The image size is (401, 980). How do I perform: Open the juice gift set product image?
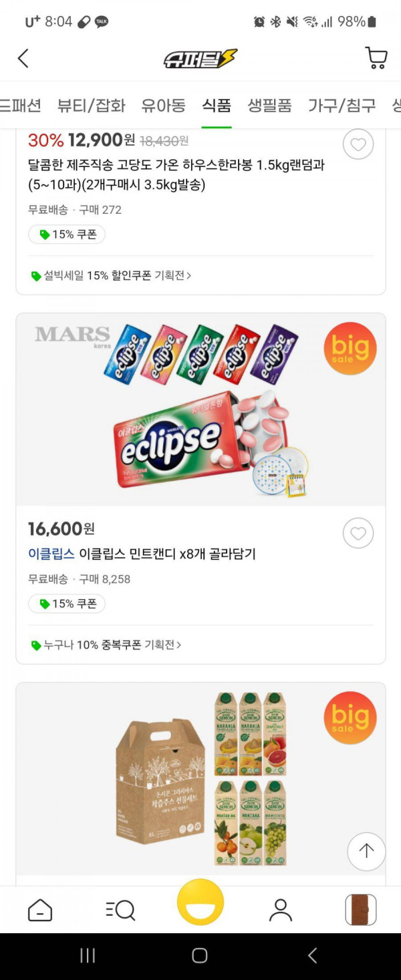(x=200, y=778)
